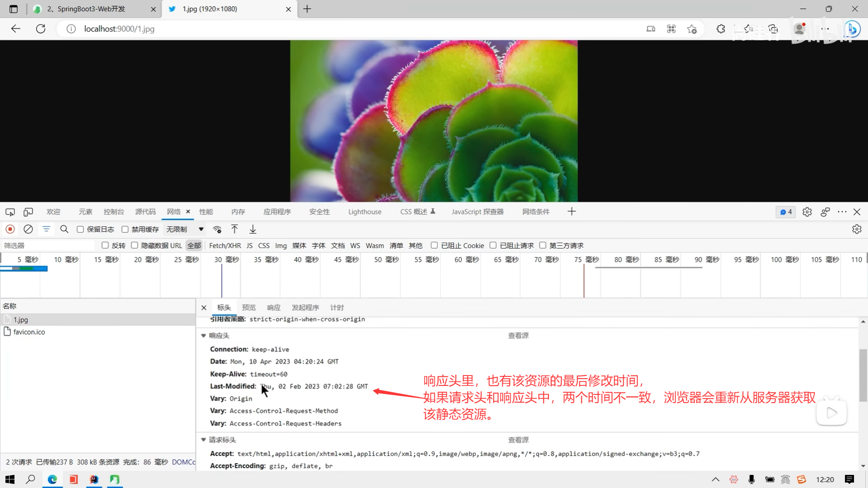The width and height of the screenshot is (868, 488).
Task: Open the network search magnifier icon
Action: click(x=64, y=229)
